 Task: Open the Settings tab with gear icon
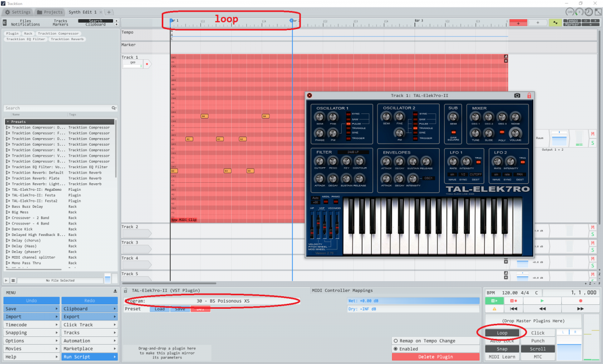[x=18, y=12]
